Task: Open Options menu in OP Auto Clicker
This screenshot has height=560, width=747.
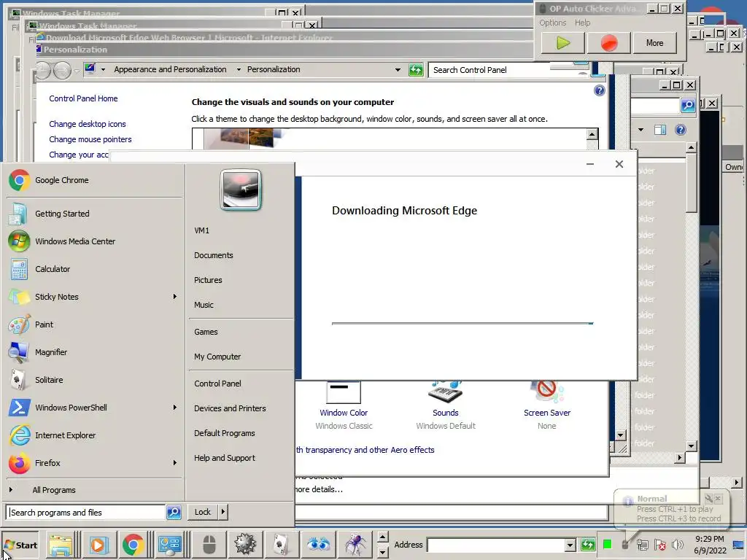Action: click(553, 23)
